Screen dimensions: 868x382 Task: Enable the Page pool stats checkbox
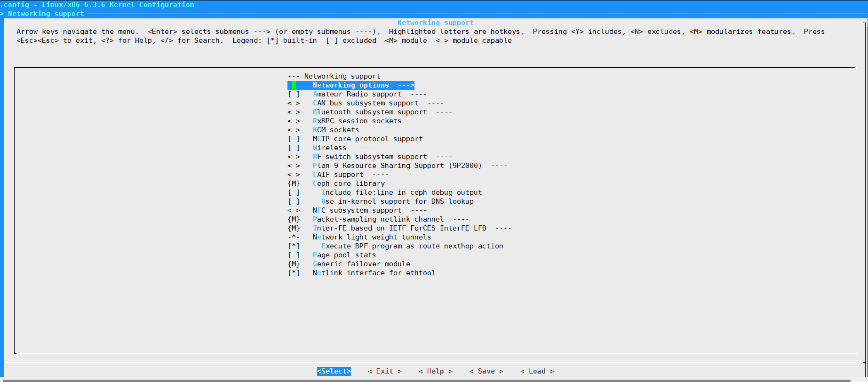294,255
